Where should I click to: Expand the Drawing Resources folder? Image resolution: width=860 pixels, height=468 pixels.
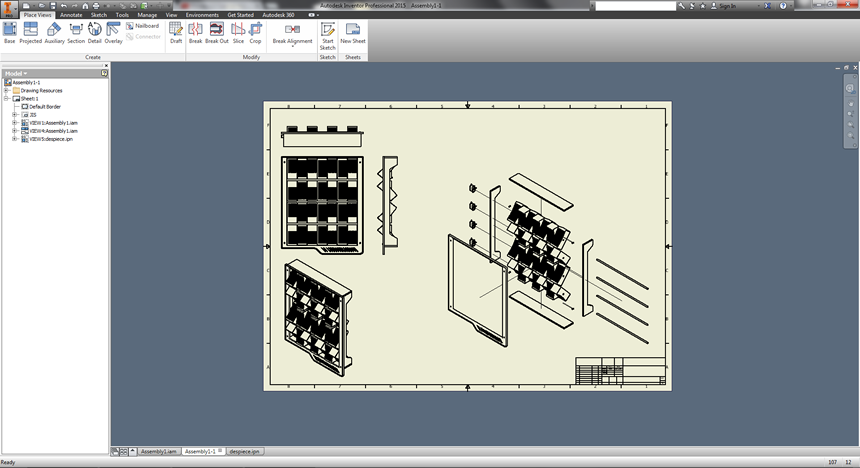(7, 91)
